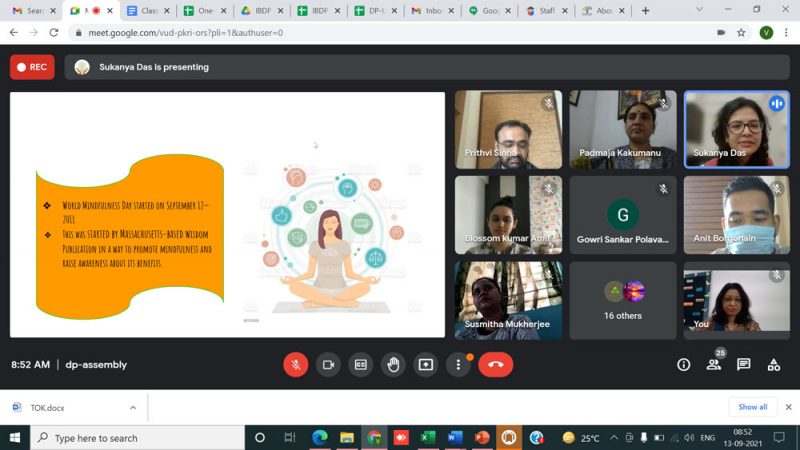Screen dimensions: 800x450
Task: Raise your hand in the meeting
Action: click(x=394, y=365)
